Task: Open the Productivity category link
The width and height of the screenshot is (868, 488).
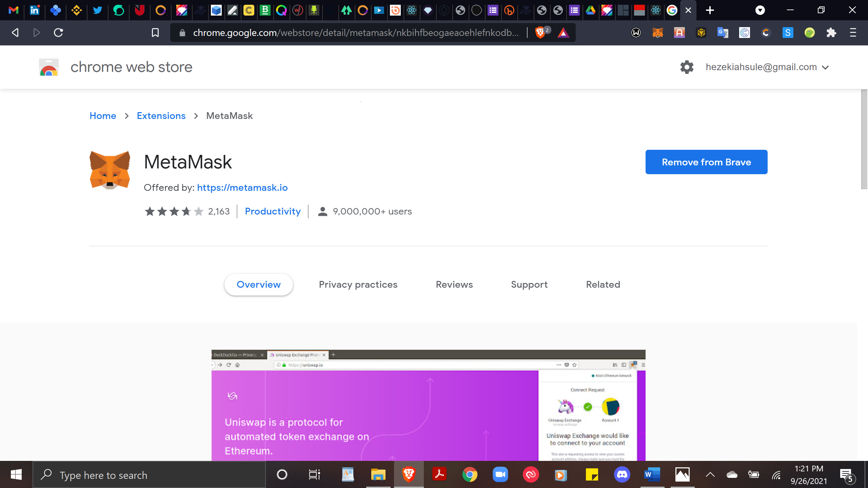Action: [273, 211]
